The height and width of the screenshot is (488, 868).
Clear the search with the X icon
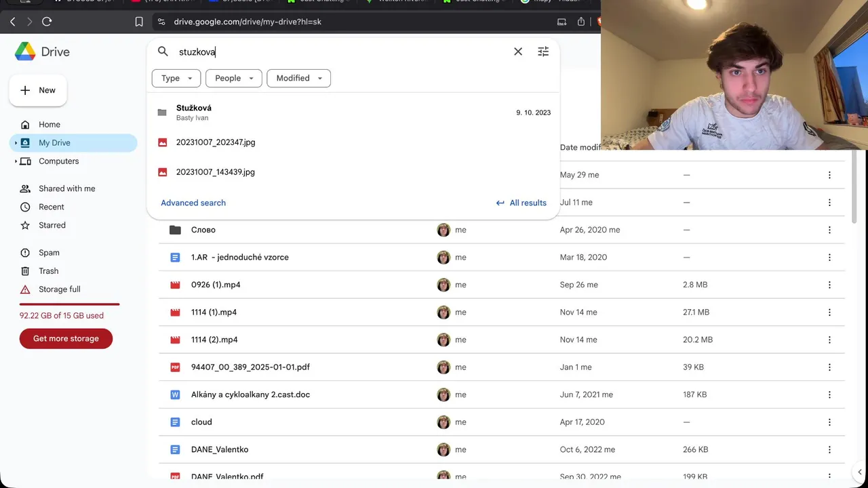[518, 52]
